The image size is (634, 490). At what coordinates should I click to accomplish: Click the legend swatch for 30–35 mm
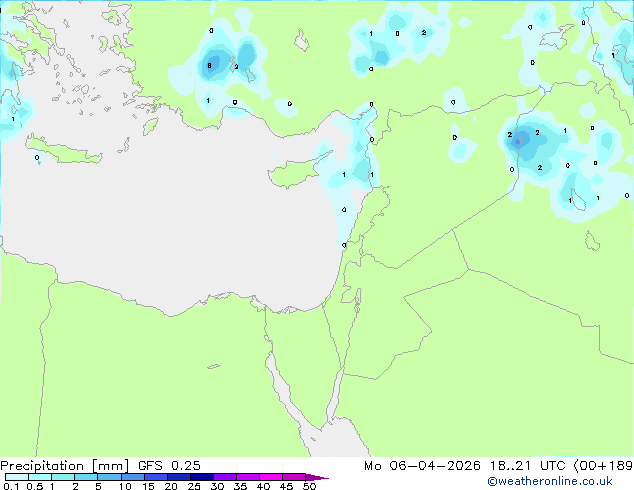click(225, 477)
